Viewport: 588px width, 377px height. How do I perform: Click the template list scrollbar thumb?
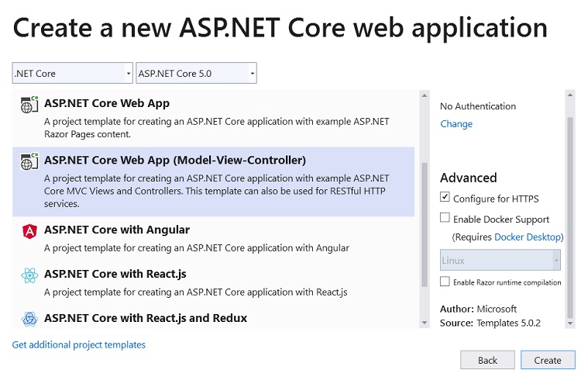pyautogui.click(x=425, y=224)
